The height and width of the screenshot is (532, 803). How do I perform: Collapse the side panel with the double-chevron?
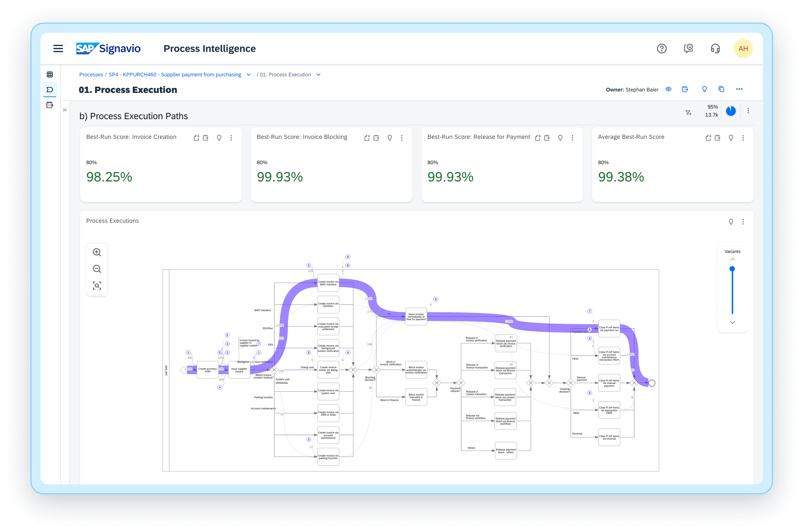coord(65,110)
